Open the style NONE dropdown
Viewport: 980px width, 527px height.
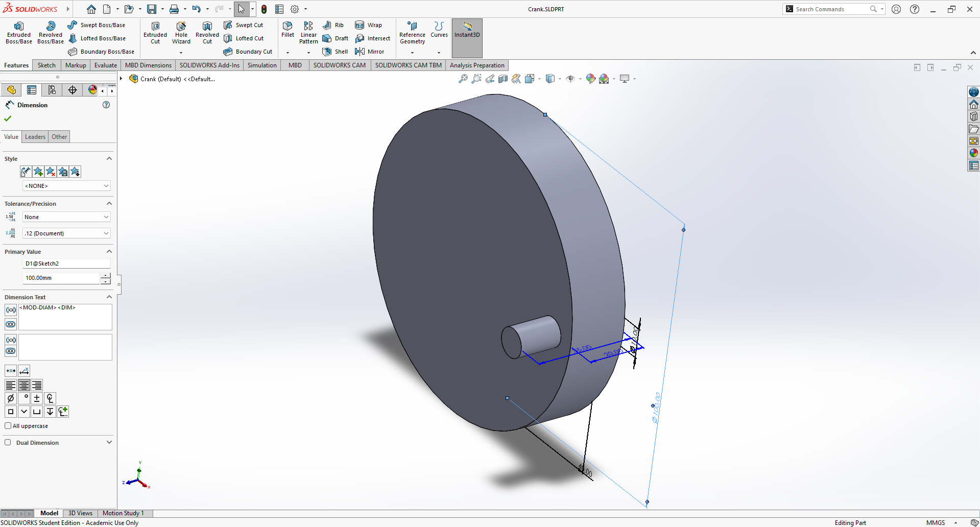tap(66, 186)
